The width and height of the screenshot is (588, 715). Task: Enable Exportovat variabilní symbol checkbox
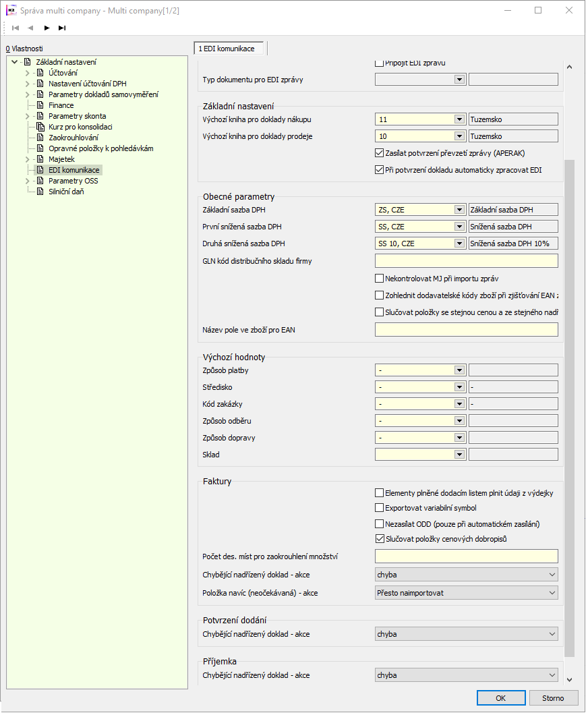pyautogui.click(x=379, y=507)
